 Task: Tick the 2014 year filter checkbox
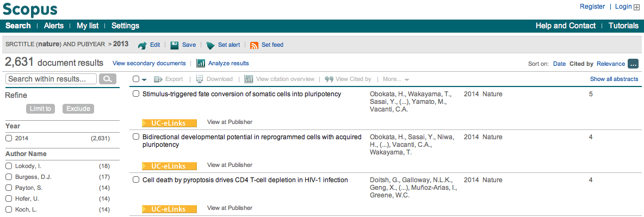coord(9,139)
